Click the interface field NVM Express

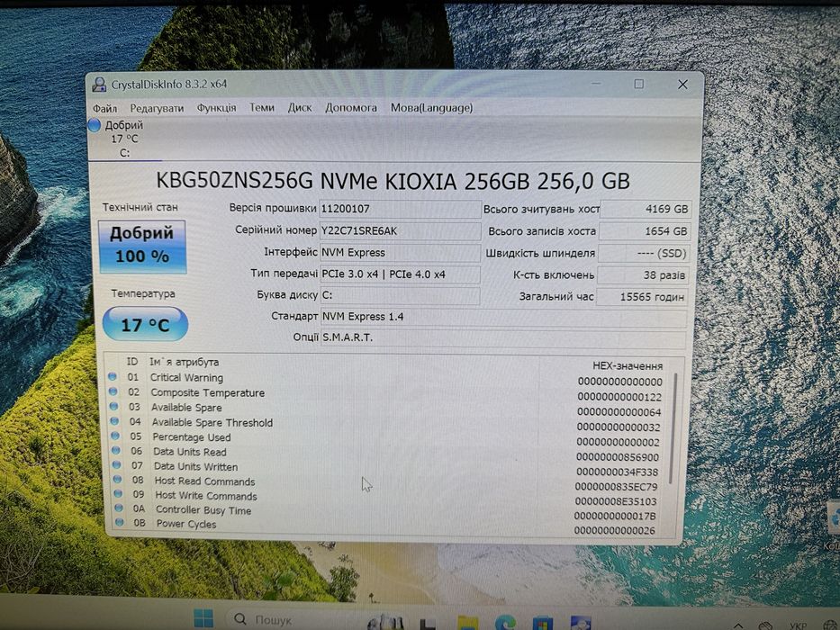click(400, 252)
